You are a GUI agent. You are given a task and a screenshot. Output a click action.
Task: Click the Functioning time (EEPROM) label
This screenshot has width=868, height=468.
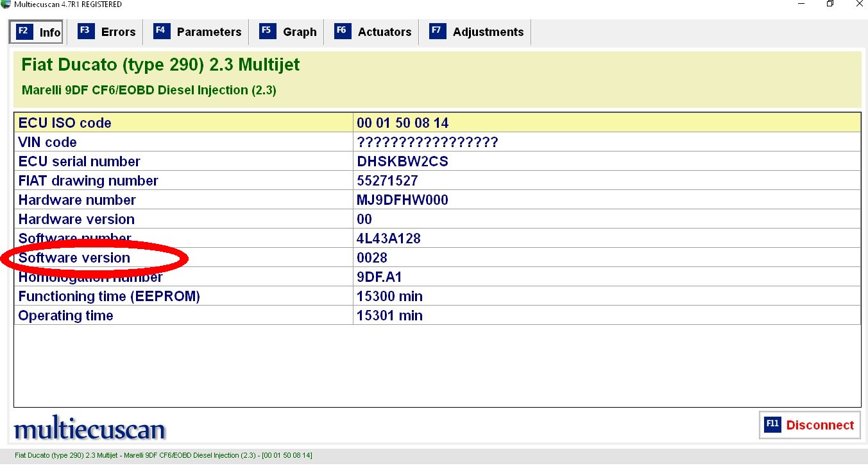(x=109, y=296)
